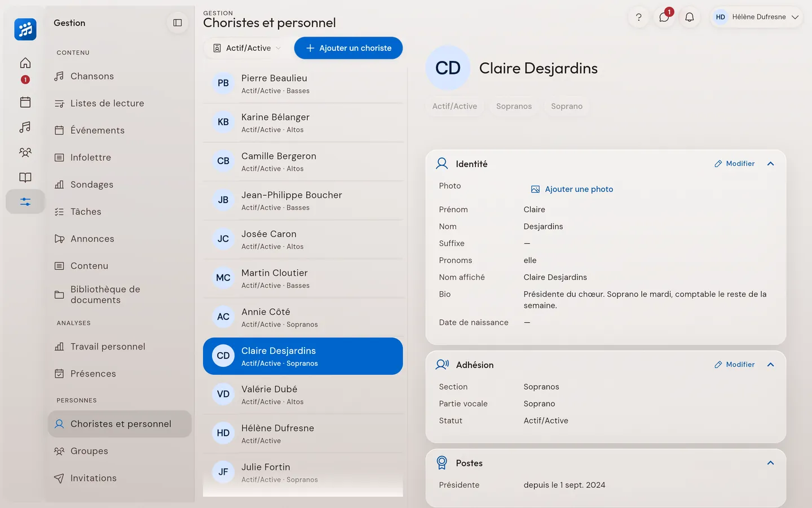This screenshot has width=812, height=508.
Task: Click the Sopranos tag under Claire Desjardins
Action: click(514, 106)
